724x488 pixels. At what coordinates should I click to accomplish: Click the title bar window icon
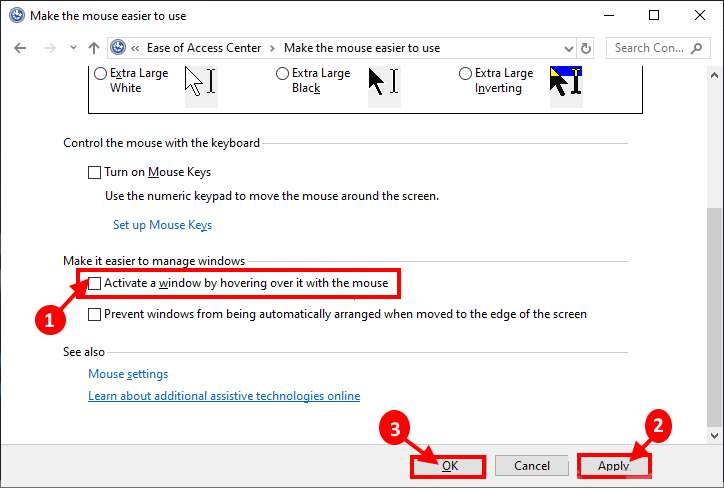click(x=17, y=15)
